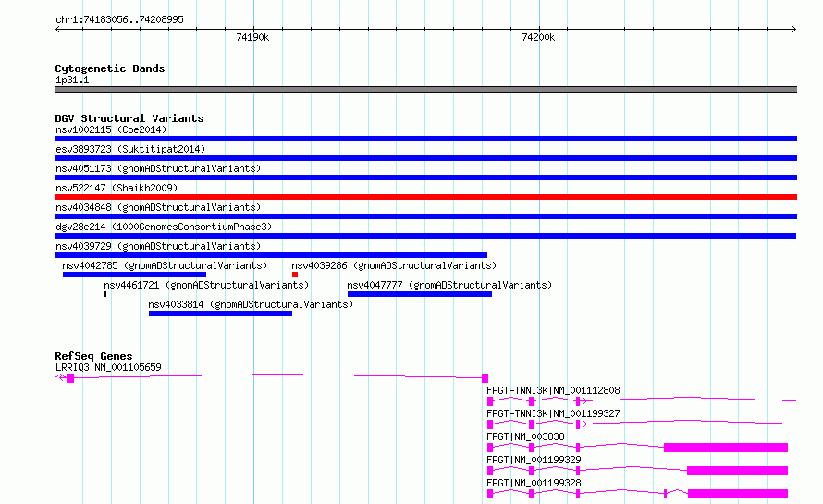Select the nsv4051173 gnomAD variant bar

pyautogui.click(x=425, y=178)
